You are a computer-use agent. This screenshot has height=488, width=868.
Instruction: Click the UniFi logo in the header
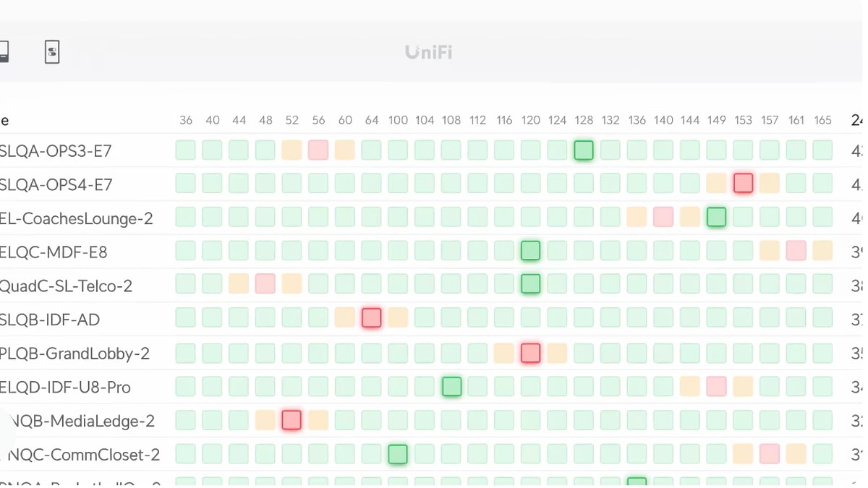(x=429, y=52)
